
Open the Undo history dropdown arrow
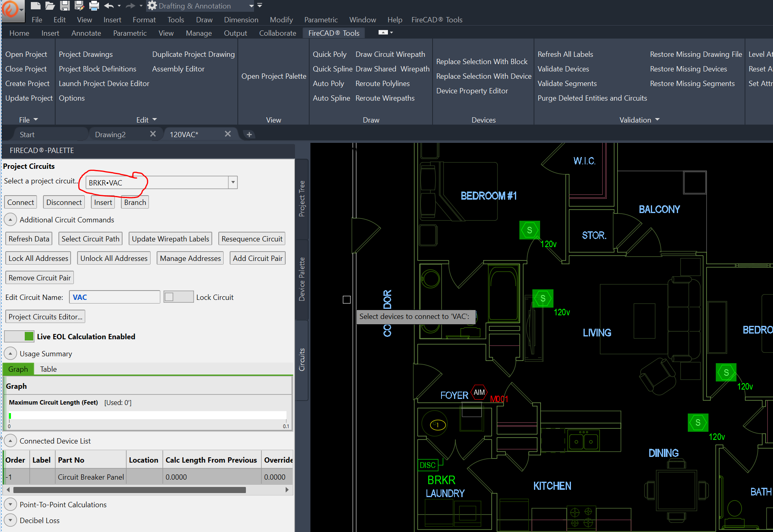119,6
